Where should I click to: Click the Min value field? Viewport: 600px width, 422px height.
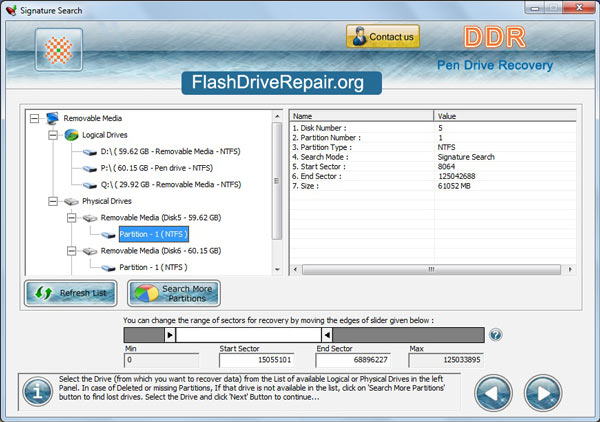(x=161, y=360)
